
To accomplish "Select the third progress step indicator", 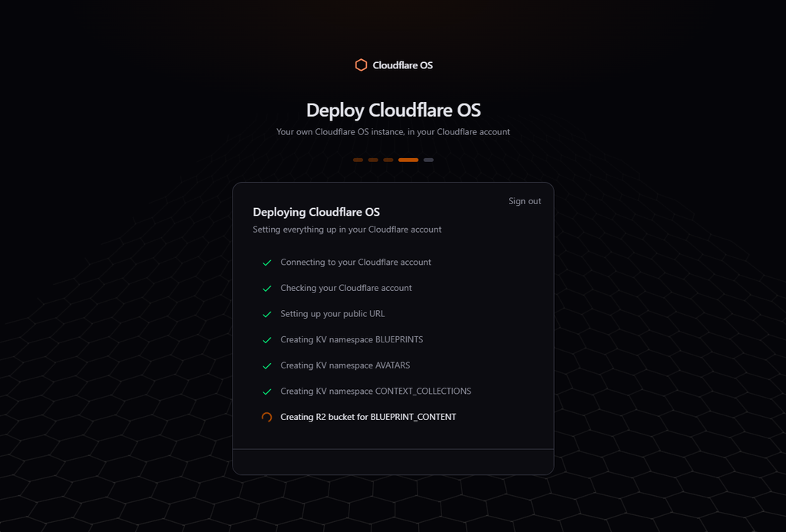I will (x=388, y=160).
